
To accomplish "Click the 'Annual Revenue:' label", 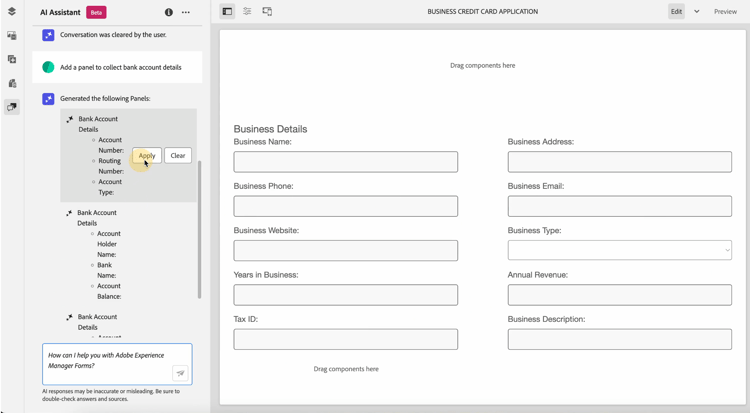I will 538,275.
